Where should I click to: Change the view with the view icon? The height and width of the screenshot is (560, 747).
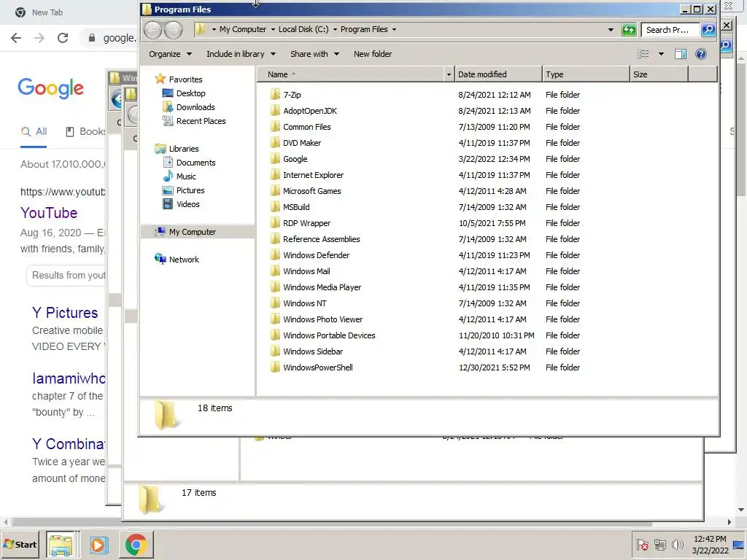coord(643,54)
